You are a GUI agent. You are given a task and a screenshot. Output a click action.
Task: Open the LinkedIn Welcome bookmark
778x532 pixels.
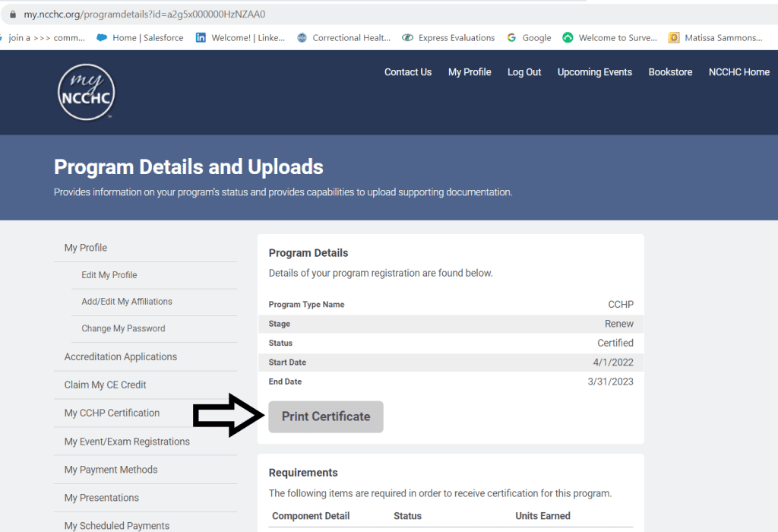(240, 37)
